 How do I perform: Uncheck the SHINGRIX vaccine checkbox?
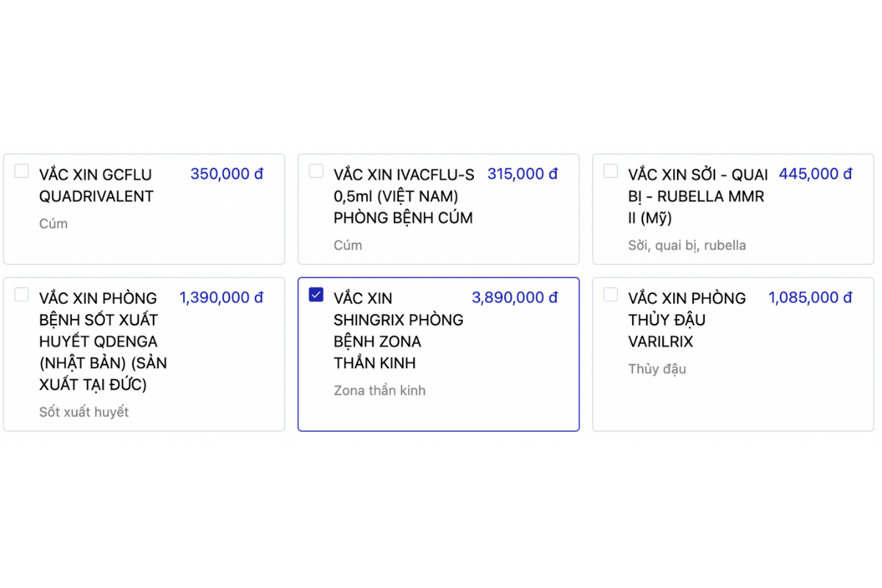(316, 295)
